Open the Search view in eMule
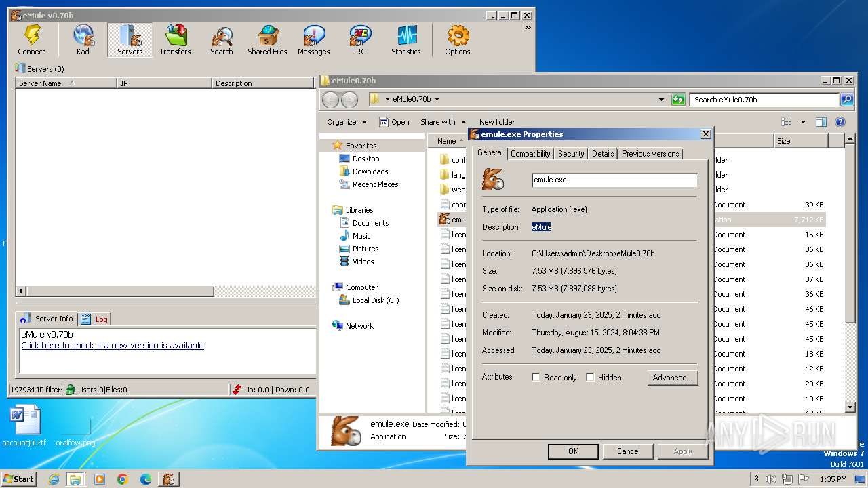Image resolution: width=868 pixels, height=488 pixels. tap(221, 40)
